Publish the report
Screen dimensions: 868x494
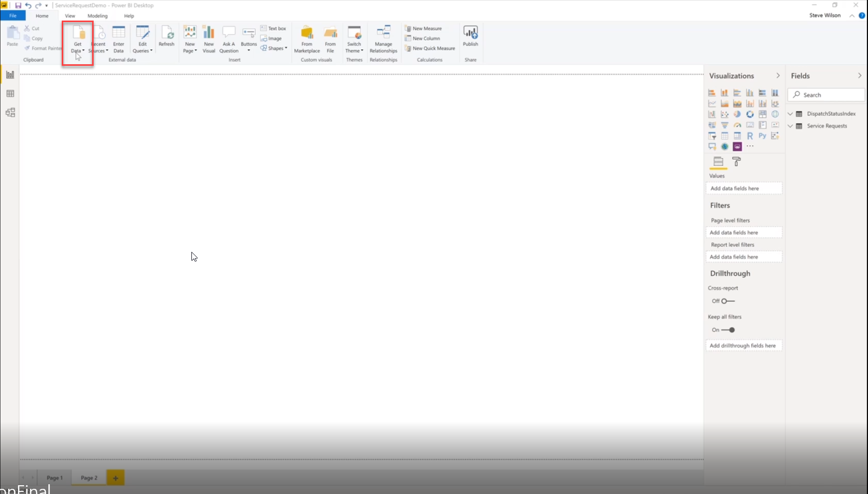tap(470, 36)
